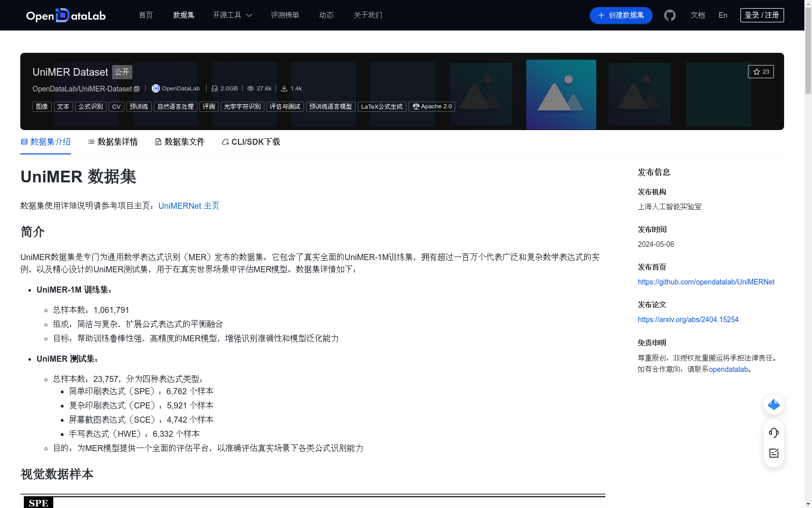Switch to 数据集文件 tab
This screenshot has height=508, width=812.
180,142
